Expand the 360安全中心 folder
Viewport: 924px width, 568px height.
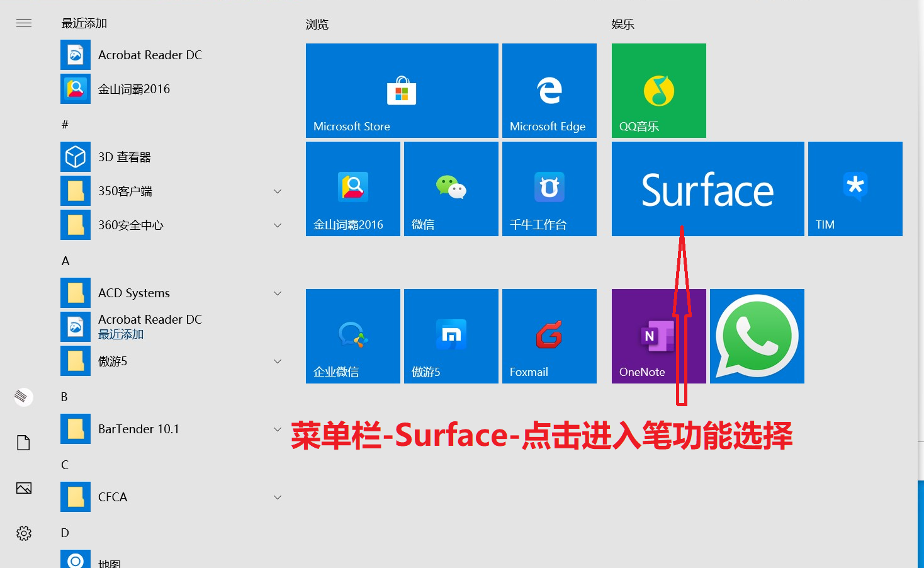coord(278,225)
